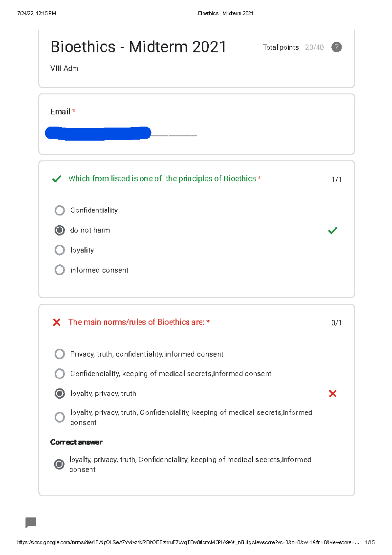392x555 pixels.
Task: Click the help question mark icon
Action: coord(336,47)
